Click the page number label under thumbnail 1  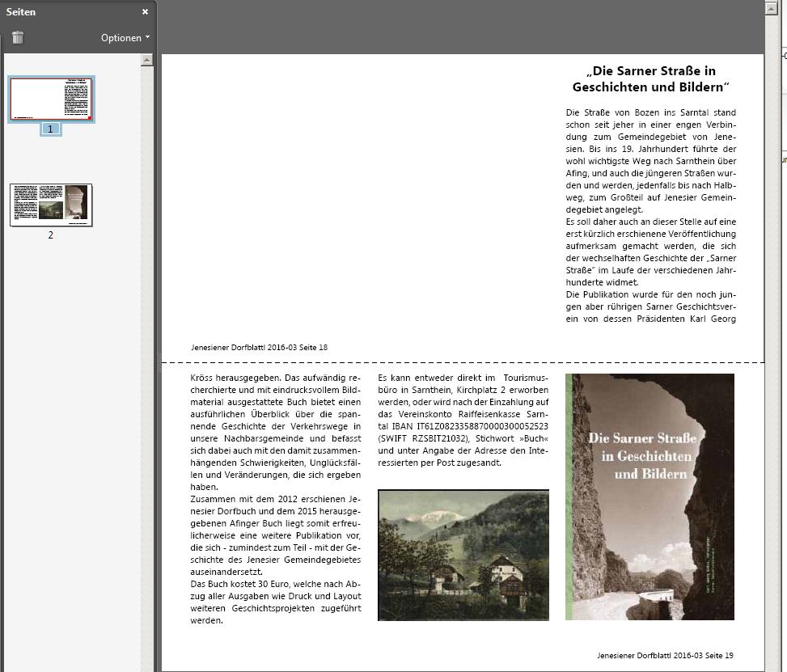51,128
